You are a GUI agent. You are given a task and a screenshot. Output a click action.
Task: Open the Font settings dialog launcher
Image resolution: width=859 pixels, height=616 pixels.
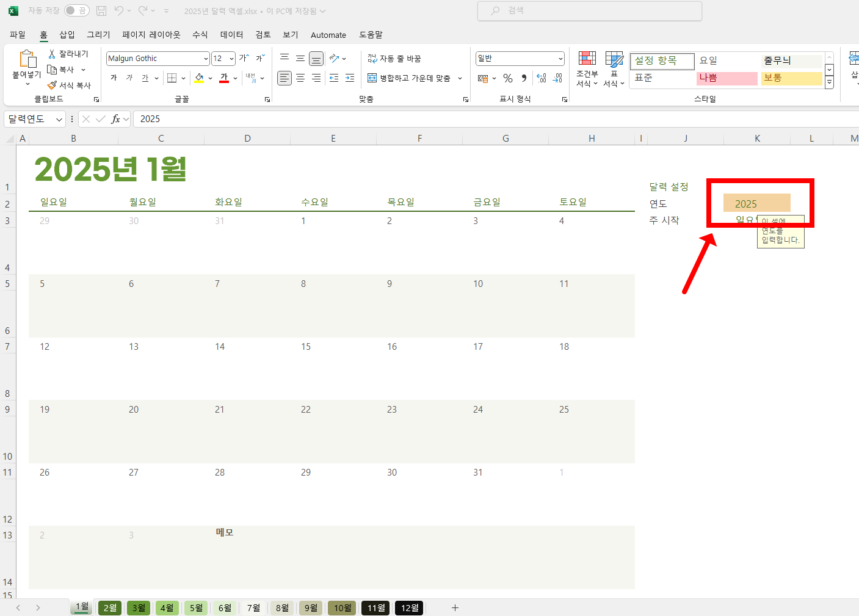[267, 99]
